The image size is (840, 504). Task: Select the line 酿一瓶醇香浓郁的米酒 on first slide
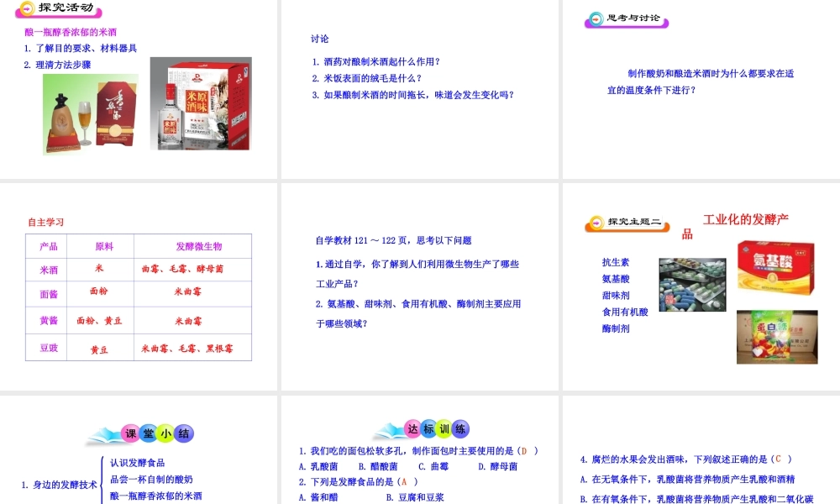pyautogui.click(x=71, y=32)
